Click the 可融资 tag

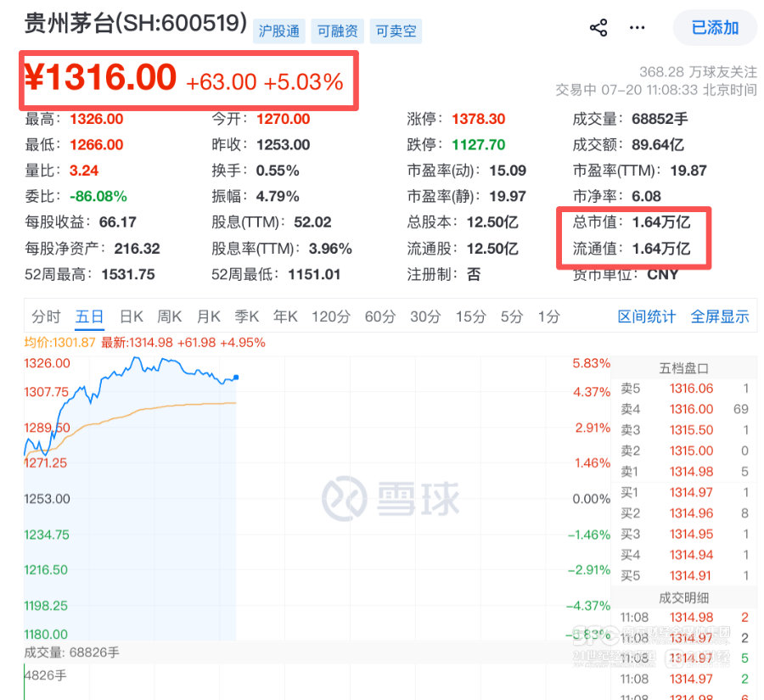(x=337, y=31)
